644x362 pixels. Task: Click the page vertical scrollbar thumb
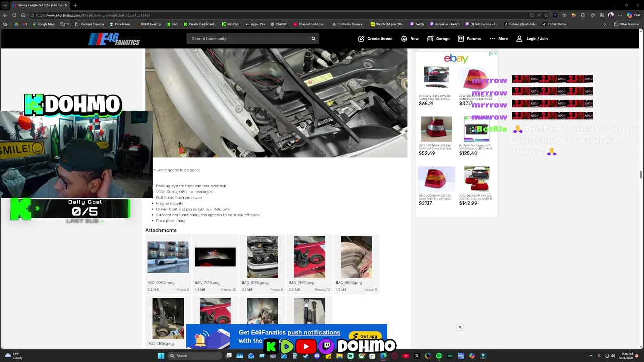tap(641, 174)
